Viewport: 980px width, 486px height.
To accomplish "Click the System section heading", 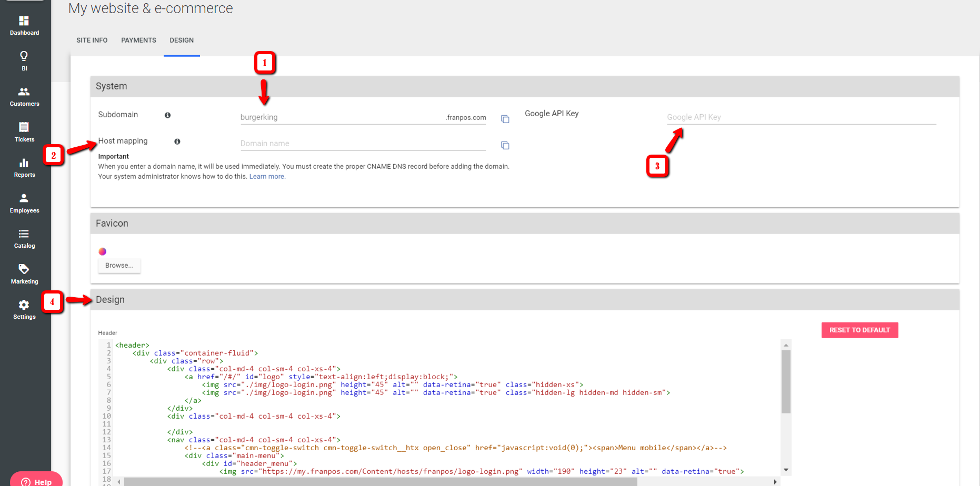I will click(112, 86).
